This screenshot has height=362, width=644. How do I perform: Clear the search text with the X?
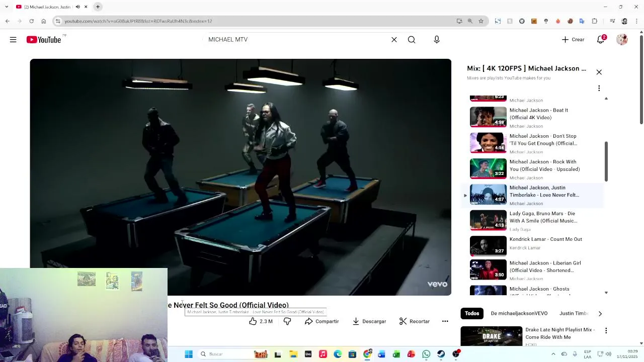click(x=394, y=40)
